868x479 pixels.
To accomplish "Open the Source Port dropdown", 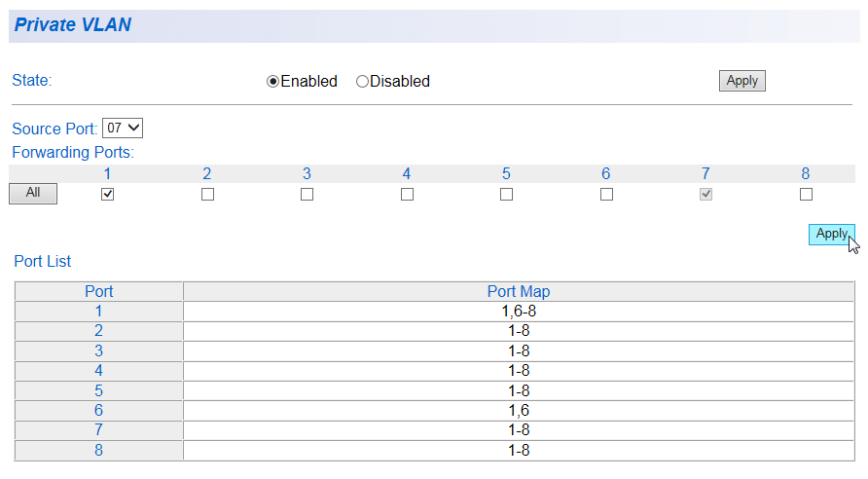I will [x=123, y=128].
